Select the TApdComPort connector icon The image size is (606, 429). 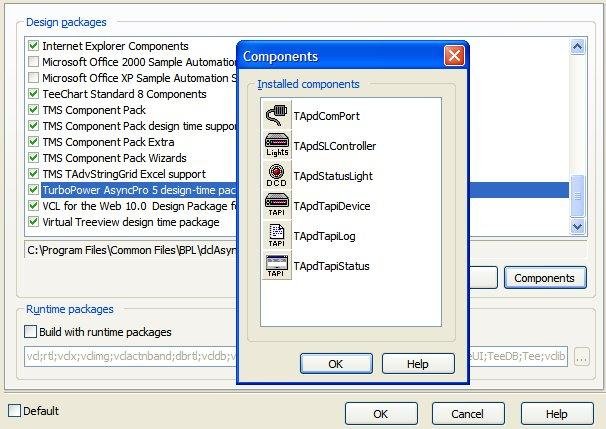[276, 115]
